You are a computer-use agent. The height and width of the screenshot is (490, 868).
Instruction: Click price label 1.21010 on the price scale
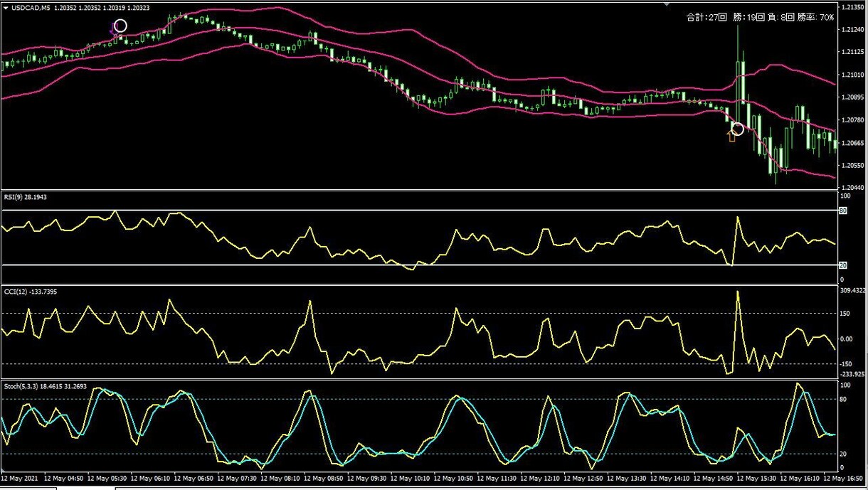coord(852,75)
